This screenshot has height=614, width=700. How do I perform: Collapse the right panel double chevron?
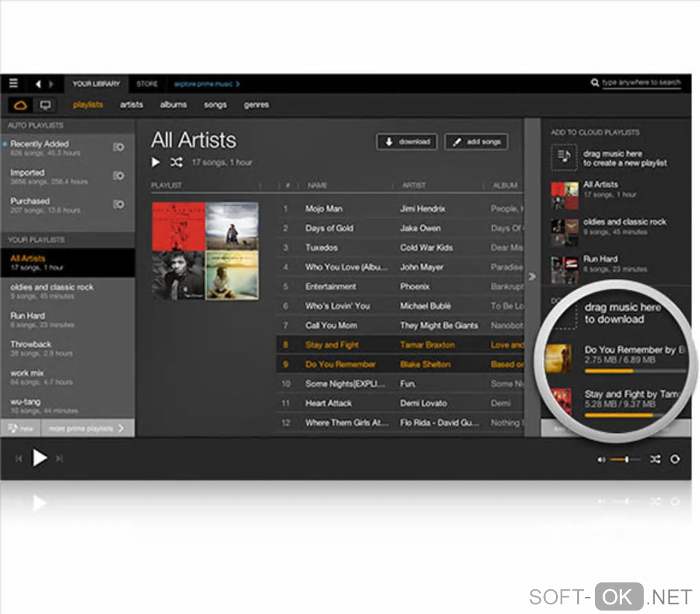(532, 277)
